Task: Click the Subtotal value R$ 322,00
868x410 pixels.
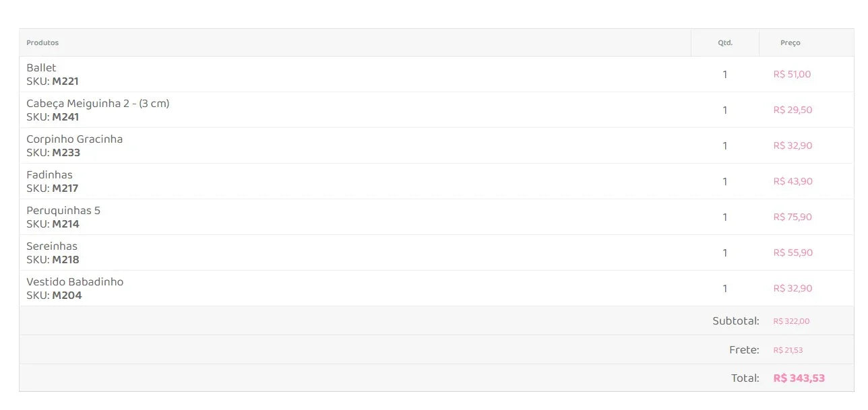Action: (791, 322)
